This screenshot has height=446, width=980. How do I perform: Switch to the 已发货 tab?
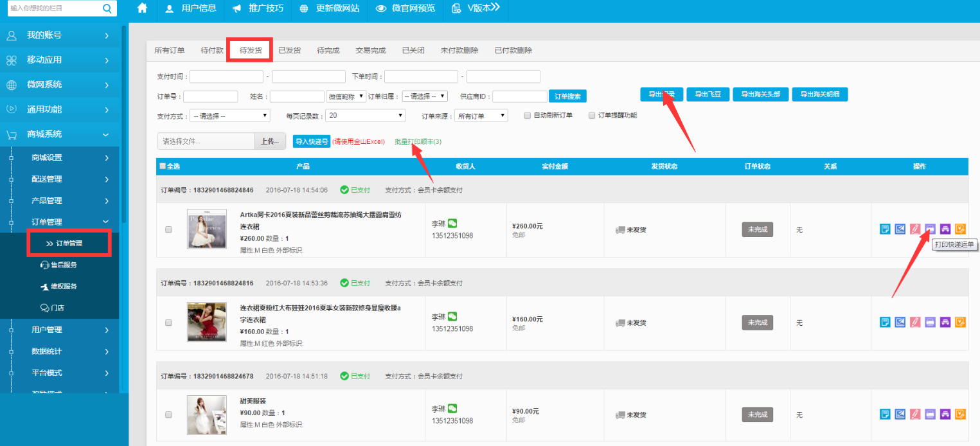(x=289, y=50)
